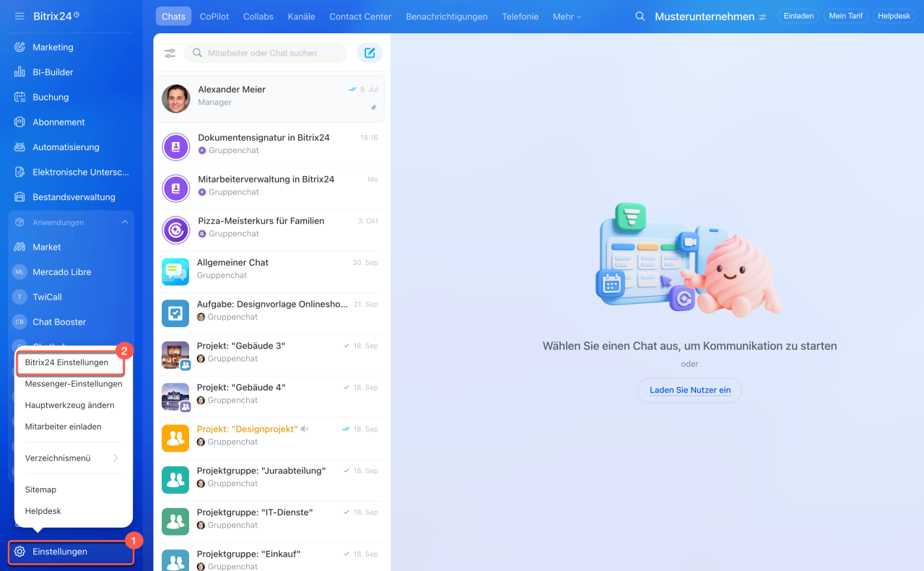Screen dimensions: 924x571
Task: Open the Collabs tab
Action: [258, 17]
